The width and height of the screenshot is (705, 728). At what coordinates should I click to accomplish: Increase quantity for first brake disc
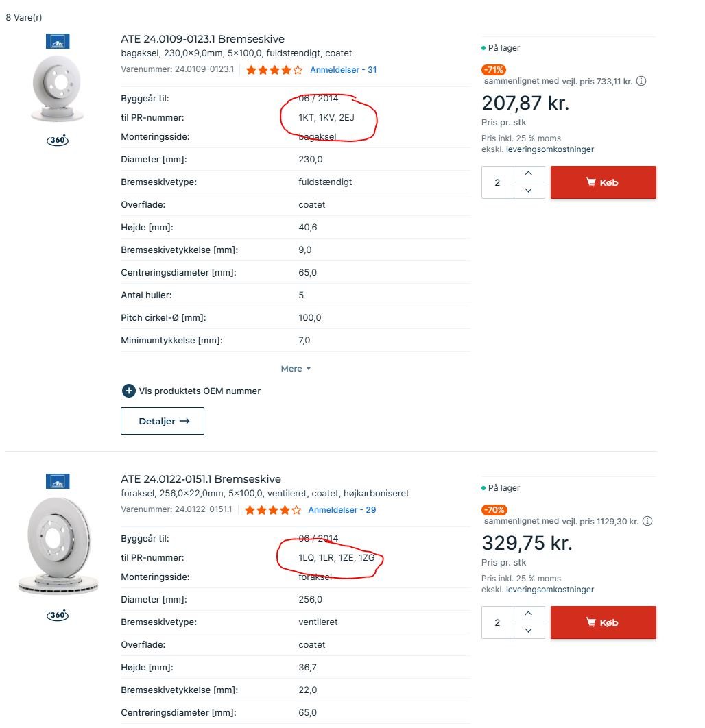529,174
